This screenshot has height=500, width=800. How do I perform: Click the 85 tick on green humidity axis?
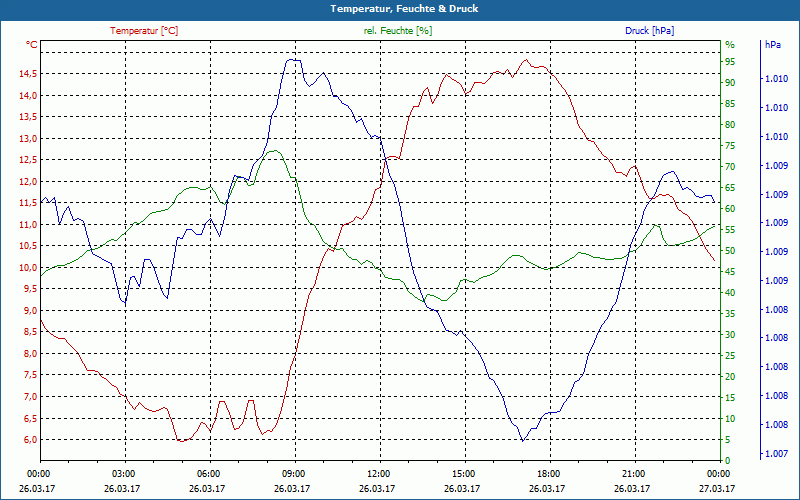tap(730, 104)
